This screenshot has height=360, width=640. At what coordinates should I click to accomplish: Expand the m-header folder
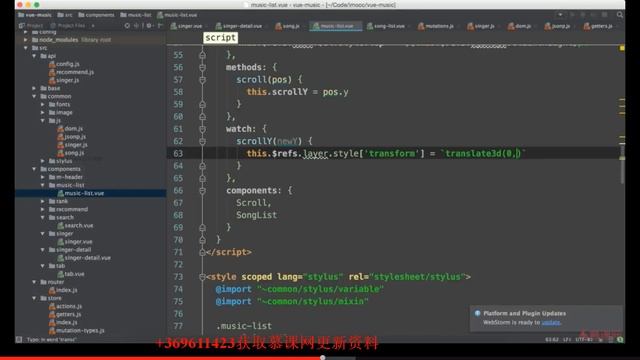(42, 177)
